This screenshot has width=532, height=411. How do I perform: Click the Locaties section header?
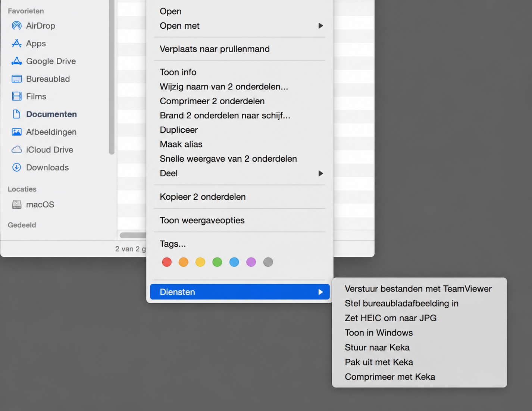[x=22, y=189]
